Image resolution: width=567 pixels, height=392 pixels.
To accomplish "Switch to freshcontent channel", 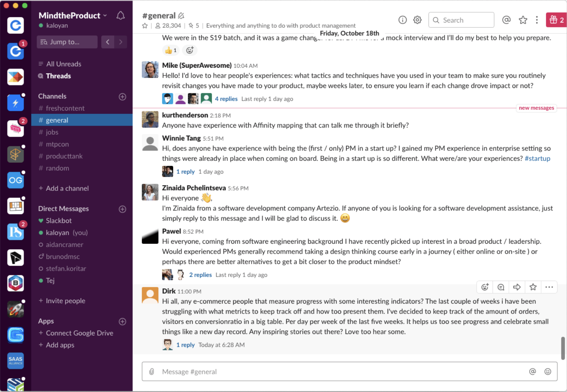I will click(x=82, y=108).
